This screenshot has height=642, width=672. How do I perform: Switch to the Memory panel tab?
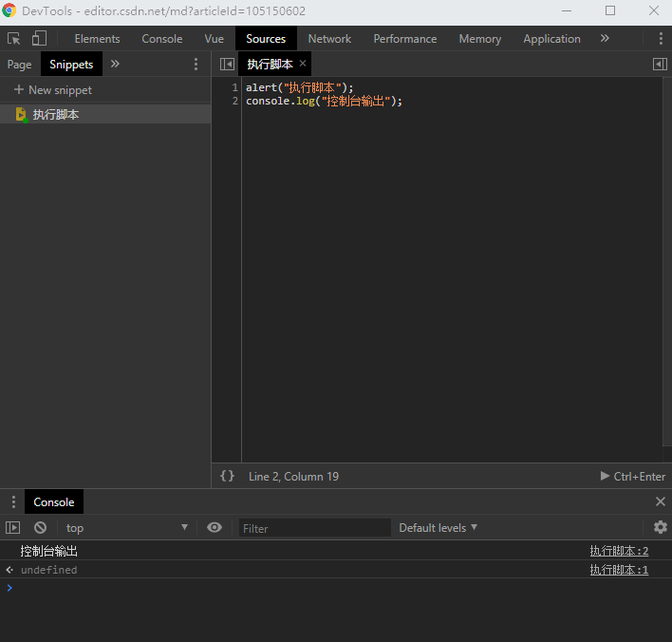(480, 39)
